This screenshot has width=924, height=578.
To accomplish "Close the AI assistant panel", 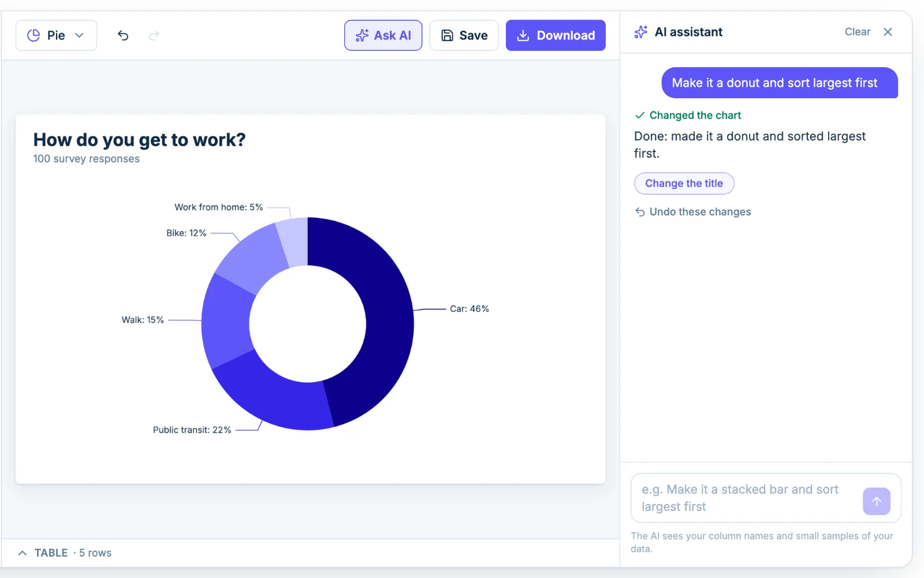I will coord(888,32).
